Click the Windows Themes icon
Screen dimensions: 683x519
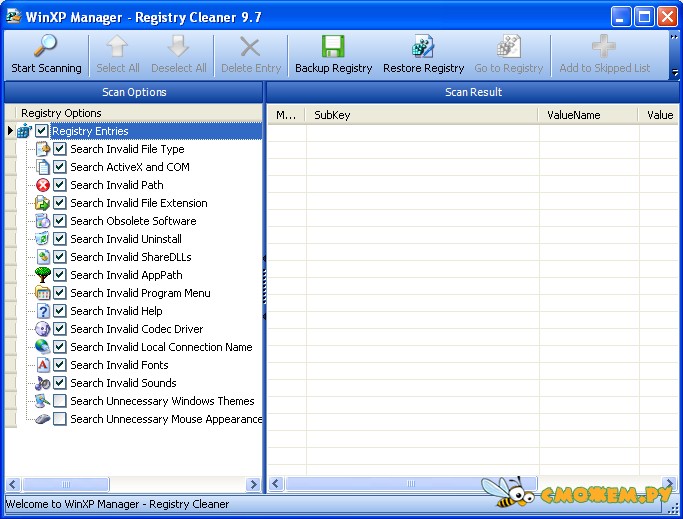tap(43, 401)
